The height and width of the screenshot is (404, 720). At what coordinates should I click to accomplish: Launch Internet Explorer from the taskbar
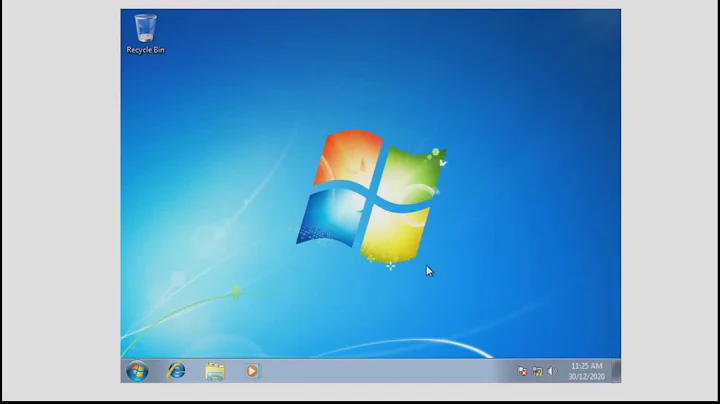coord(176,371)
